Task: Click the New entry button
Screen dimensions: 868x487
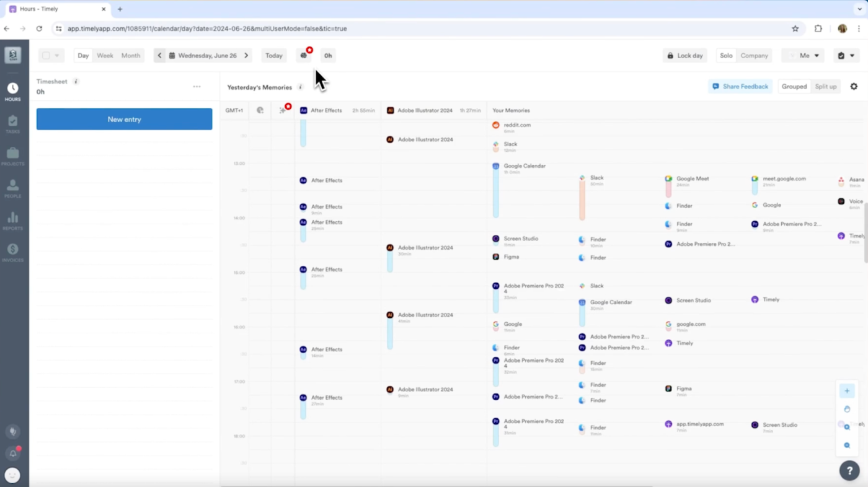Action: (x=124, y=119)
